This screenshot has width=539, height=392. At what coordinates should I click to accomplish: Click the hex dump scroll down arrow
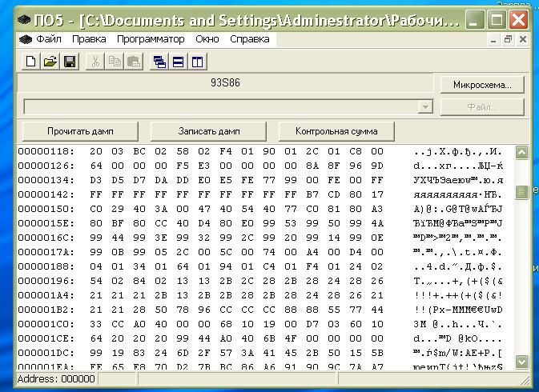click(521, 361)
